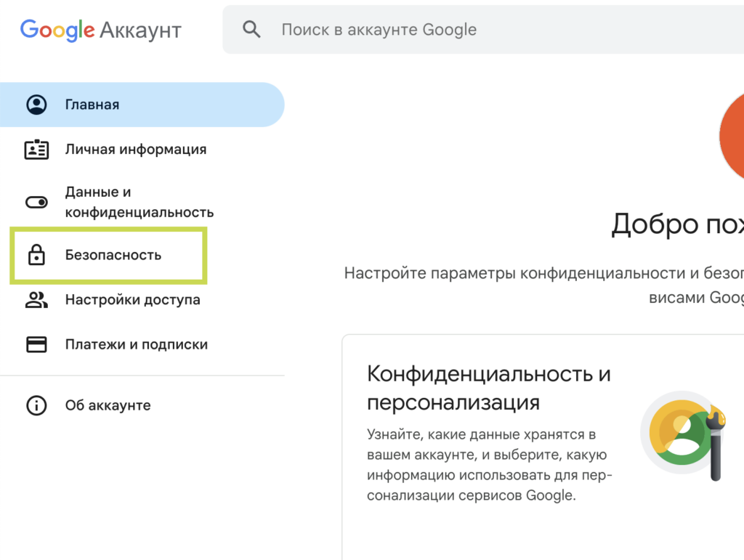Image resolution: width=744 pixels, height=560 pixels.
Task: Click the Аккаунт title text
Action: tap(140, 31)
